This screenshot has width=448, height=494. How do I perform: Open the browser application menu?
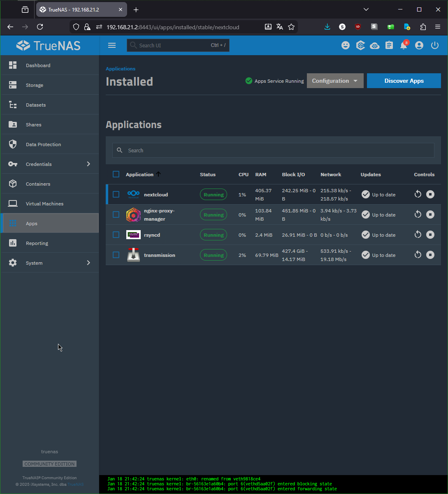pos(438,27)
